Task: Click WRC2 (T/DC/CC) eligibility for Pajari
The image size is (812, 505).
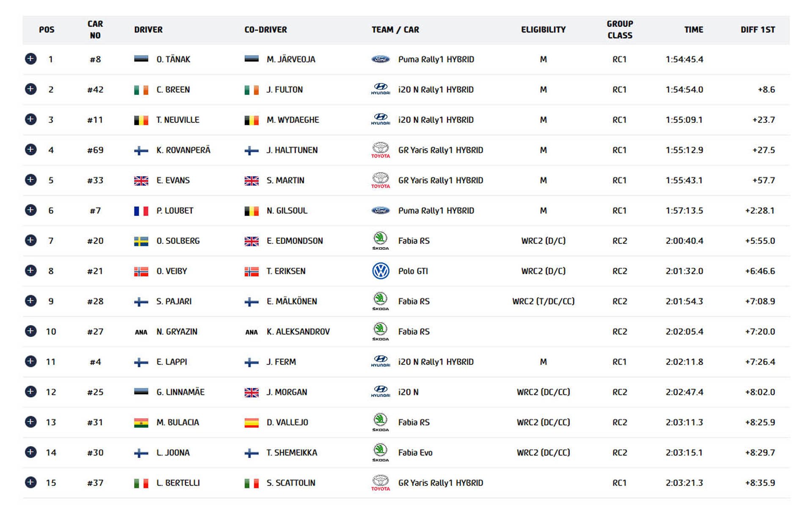Action: coord(543,301)
